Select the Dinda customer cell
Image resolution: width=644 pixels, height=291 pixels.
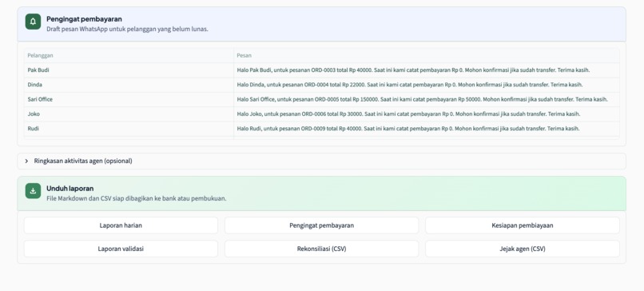[x=129, y=85]
